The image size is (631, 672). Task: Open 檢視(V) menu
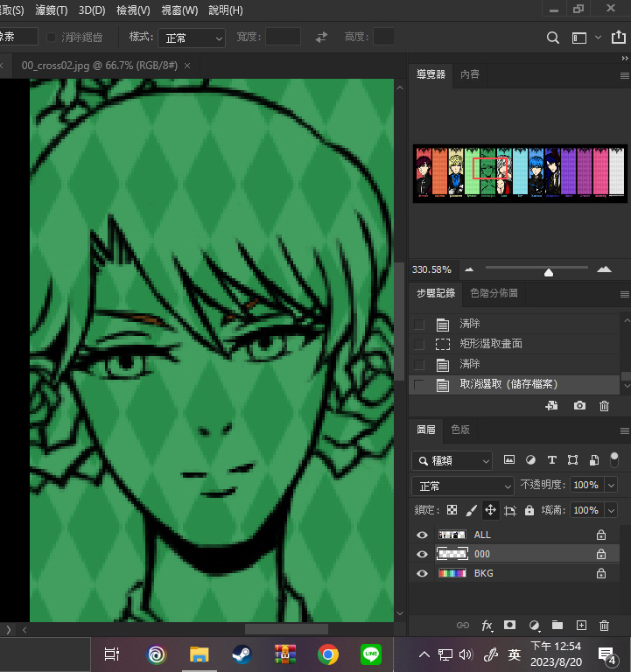tap(133, 10)
